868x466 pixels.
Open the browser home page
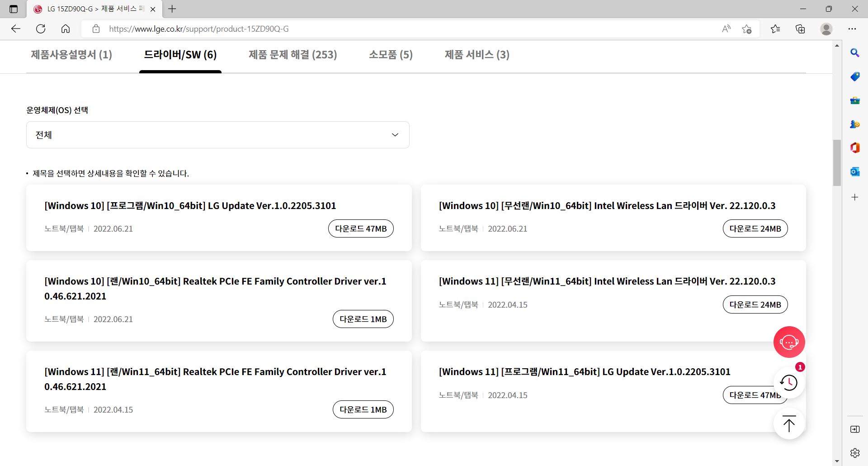click(66, 29)
